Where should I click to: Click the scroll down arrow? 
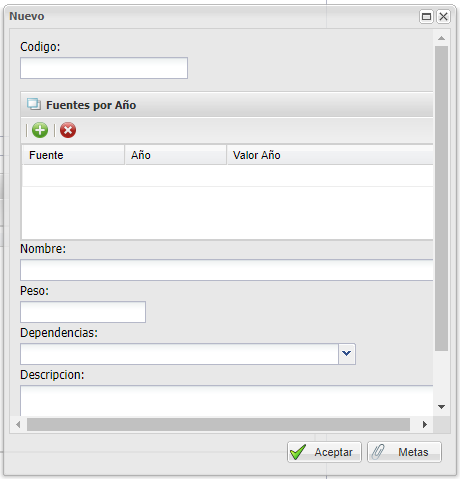(x=441, y=407)
